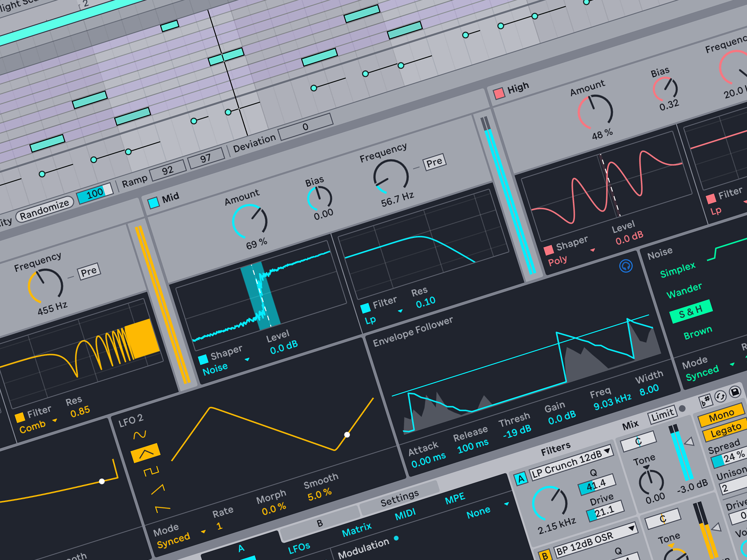Switch to the B tab
This screenshot has height=560, width=747.
pyautogui.click(x=320, y=523)
